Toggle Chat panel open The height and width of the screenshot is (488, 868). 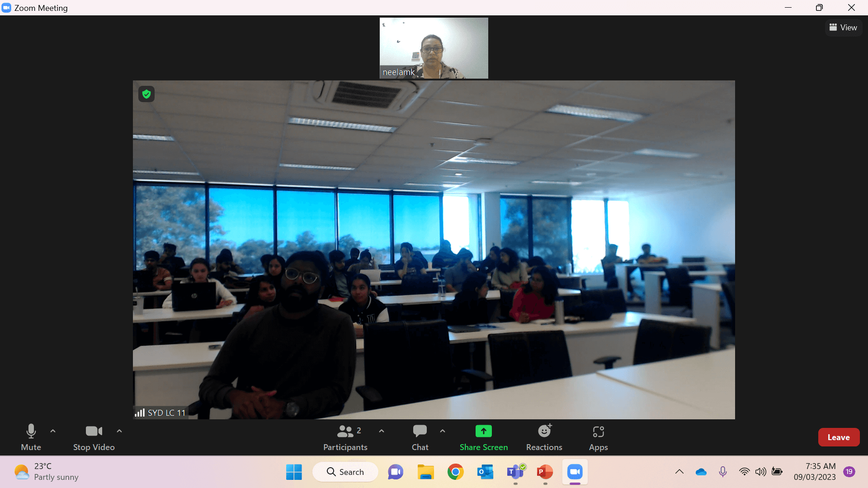420,437
